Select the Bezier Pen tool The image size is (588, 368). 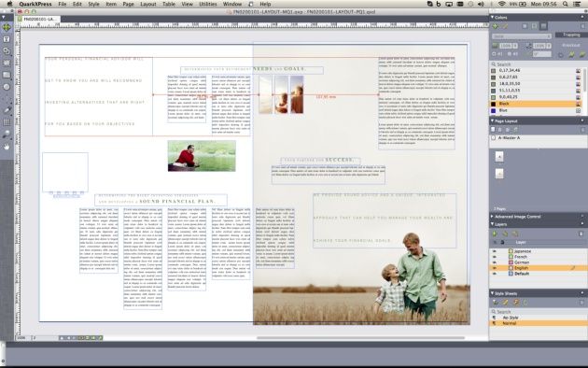7,110
